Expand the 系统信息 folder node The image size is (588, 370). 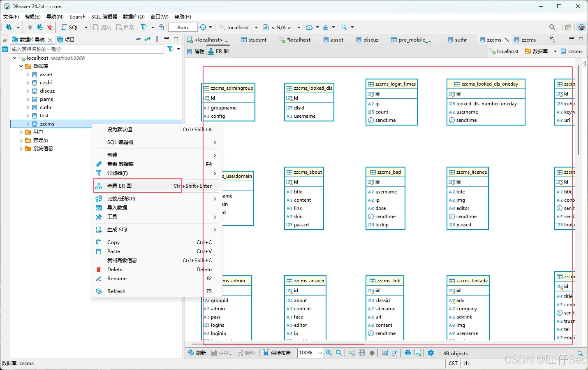21,149
